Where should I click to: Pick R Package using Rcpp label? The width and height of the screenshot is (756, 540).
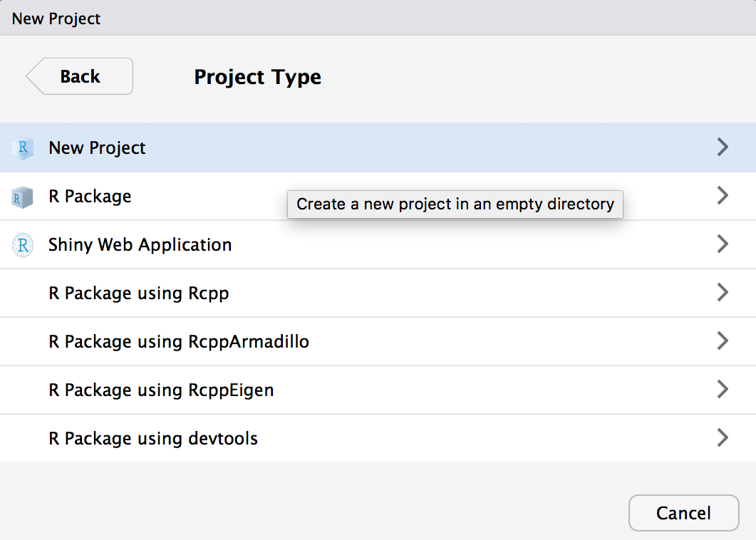pyautogui.click(x=138, y=294)
